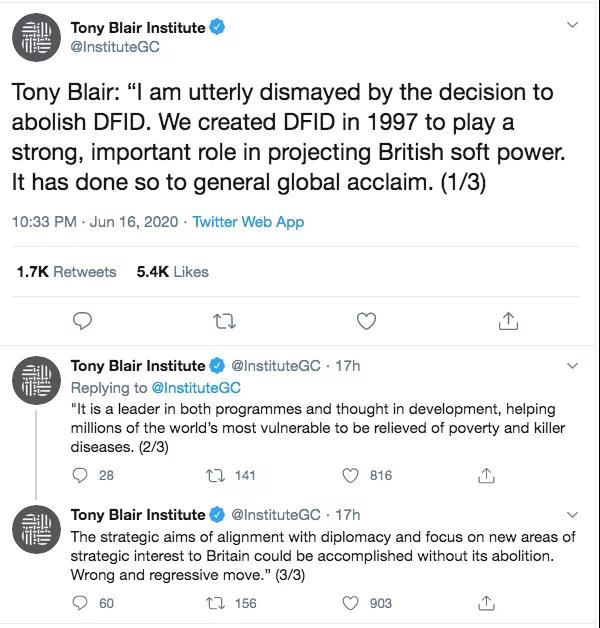Open the @InstituteGC reply-to mention link
Viewport: 600px width, 628px height.
[195, 387]
